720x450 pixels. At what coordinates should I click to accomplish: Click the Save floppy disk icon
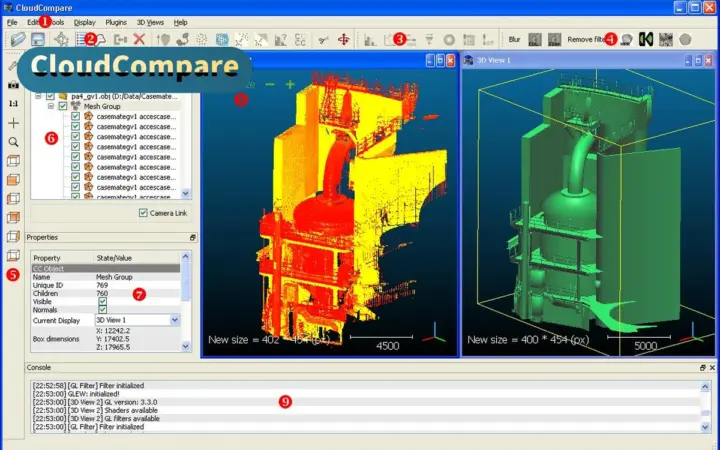click(38, 39)
